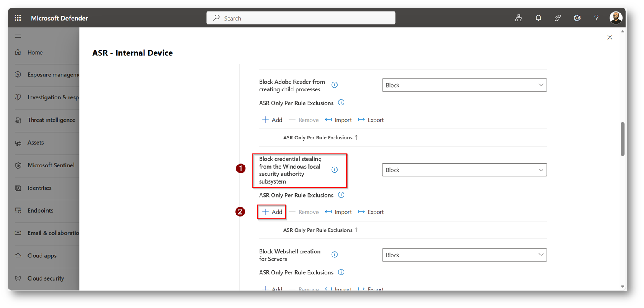Show info for Block Adobe Reader rule
The height and width of the screenshot is (308, 644).
click(x=334, y=85)
